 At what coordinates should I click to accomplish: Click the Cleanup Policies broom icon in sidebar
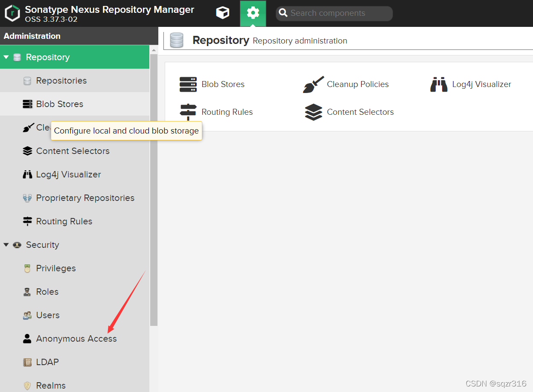28,127
